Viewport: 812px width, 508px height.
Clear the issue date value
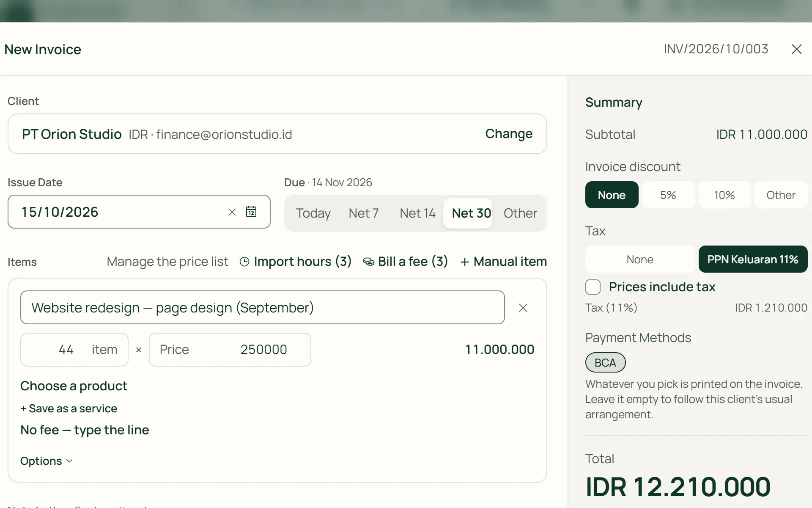232,212
